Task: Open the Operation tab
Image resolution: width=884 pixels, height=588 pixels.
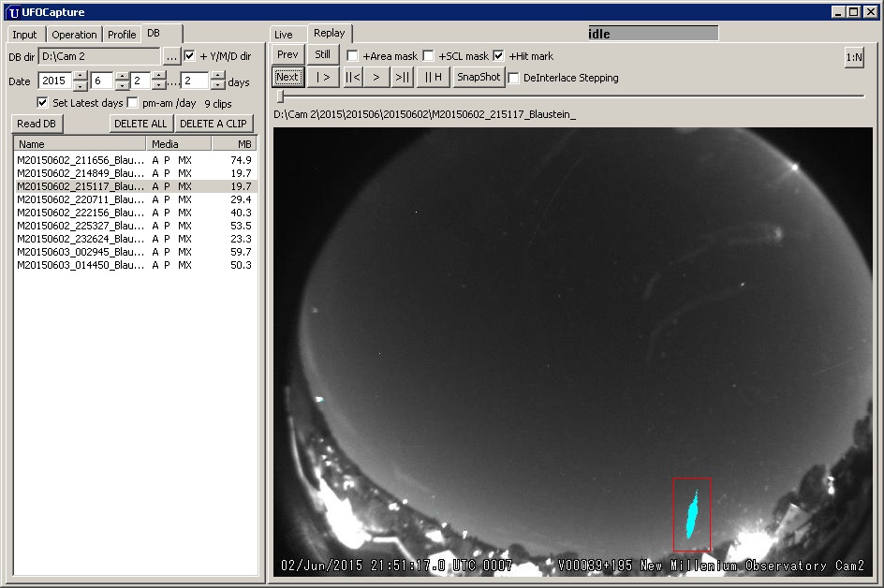Action: click(x=74, y=35)
